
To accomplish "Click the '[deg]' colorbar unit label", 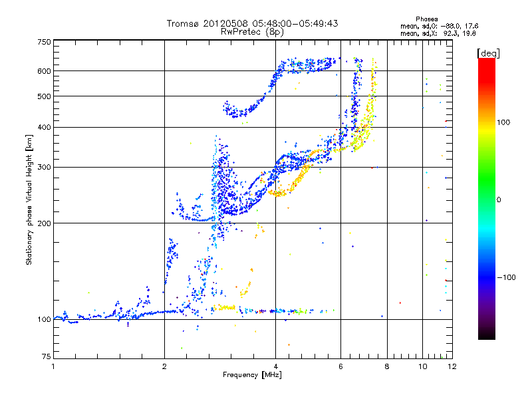I will point(488,53).
